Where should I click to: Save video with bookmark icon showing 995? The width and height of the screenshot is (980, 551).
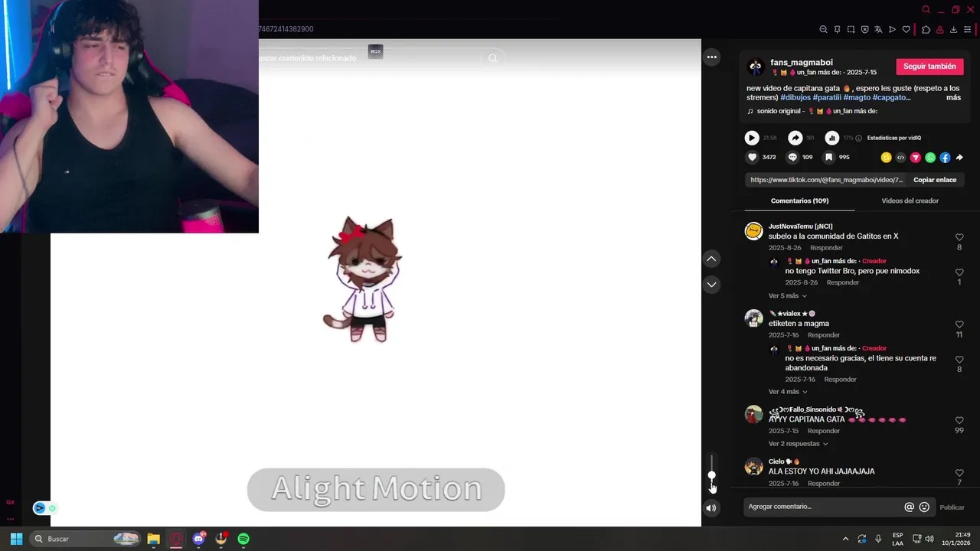tap(828, 157)
